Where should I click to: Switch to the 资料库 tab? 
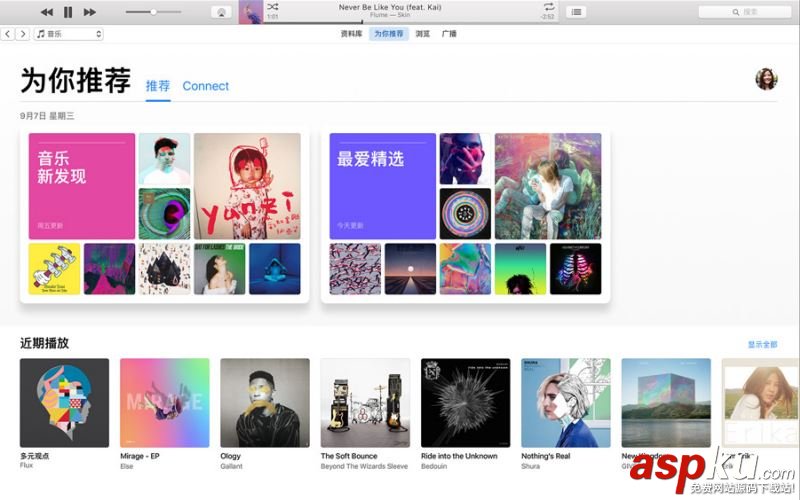pyautogui.click(x=352, y=34)
